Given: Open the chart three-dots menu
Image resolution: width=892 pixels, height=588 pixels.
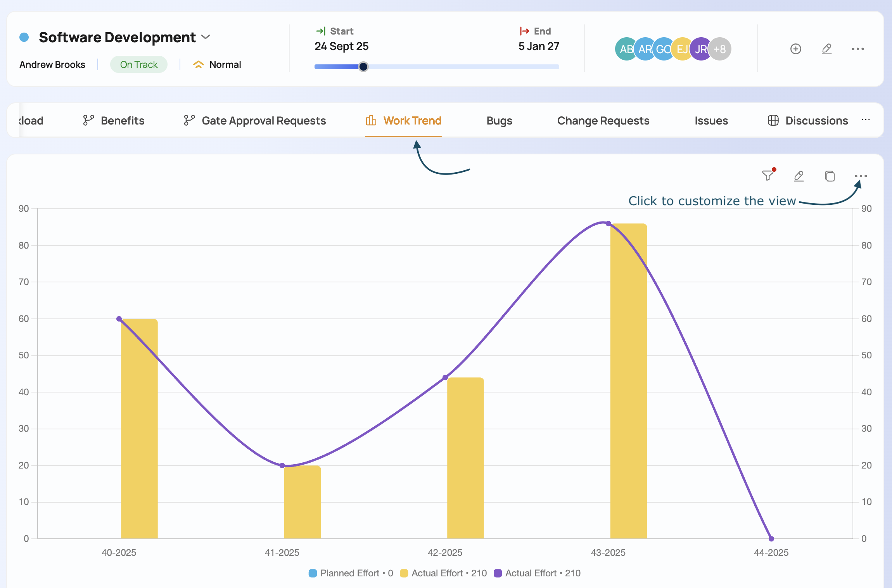Looking at the screenshot, I should [x=861, y=176].
